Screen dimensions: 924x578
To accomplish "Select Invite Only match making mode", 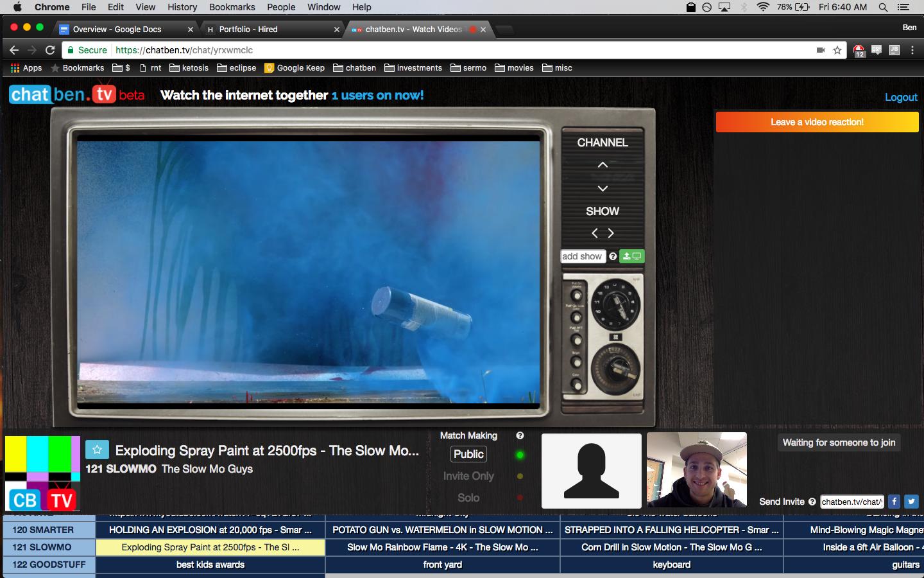I will (x=468, y=476).
